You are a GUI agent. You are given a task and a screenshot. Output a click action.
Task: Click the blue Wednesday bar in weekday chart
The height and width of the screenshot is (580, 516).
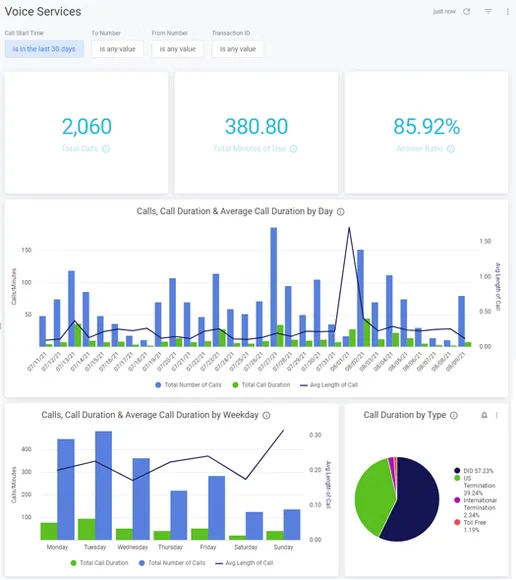141,499
